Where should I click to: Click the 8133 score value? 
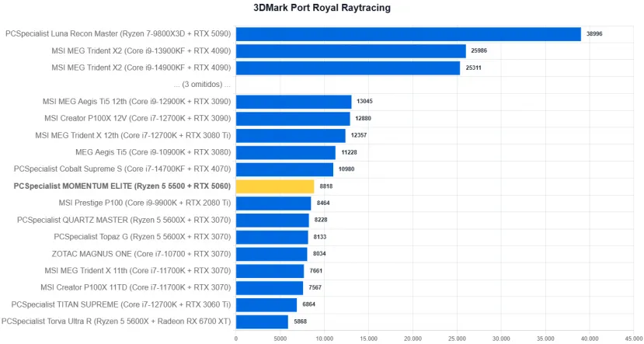320,237
